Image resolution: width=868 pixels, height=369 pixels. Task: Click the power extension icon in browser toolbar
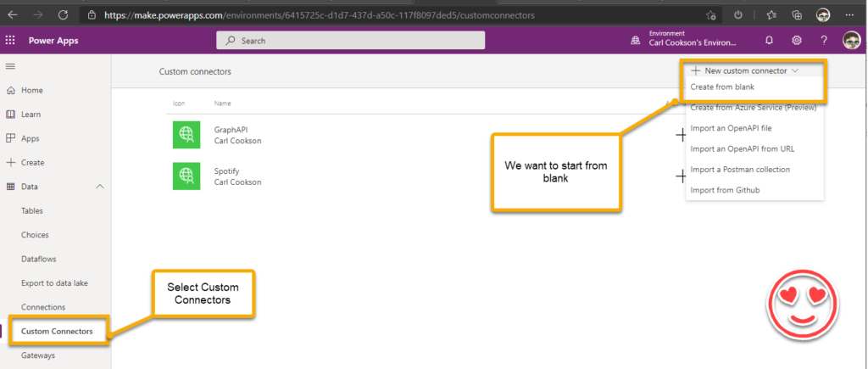pyautogui.click(x=738, y=15)
